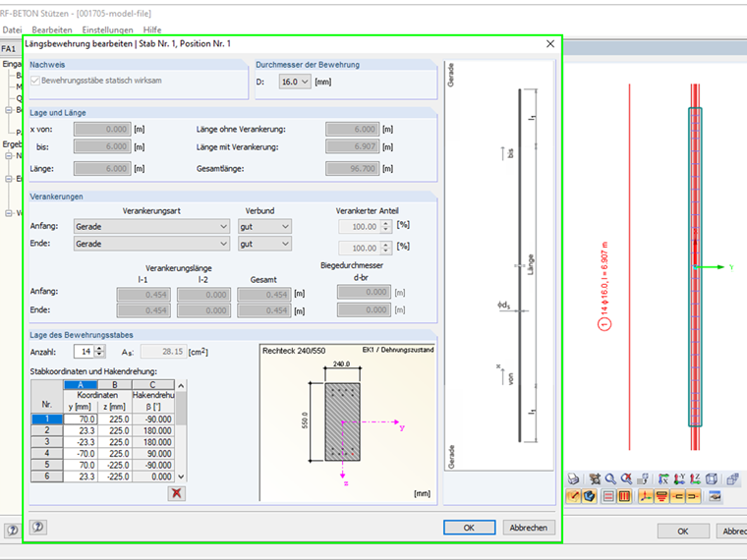Select column header B in coordinates table
The height and width of the screenshot is (560, 747).
point(115,385)
